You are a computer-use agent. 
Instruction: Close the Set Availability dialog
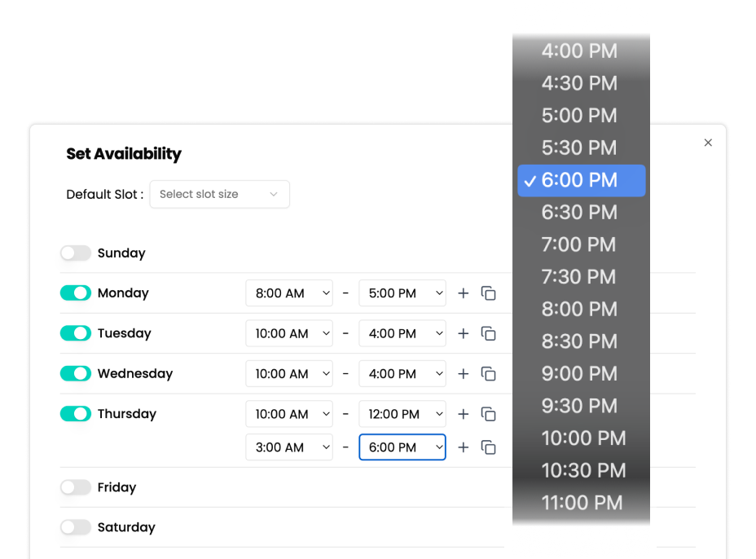click(708, 143)
